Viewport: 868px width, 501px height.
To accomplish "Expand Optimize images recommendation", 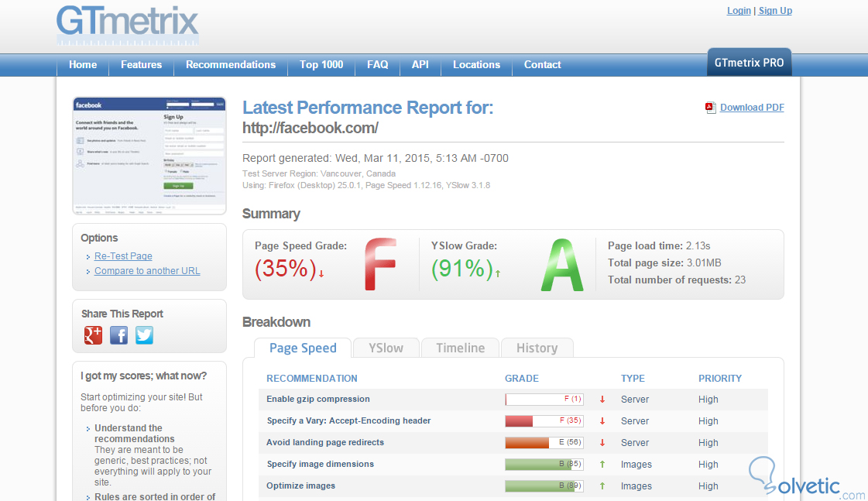I will point(300,486).
